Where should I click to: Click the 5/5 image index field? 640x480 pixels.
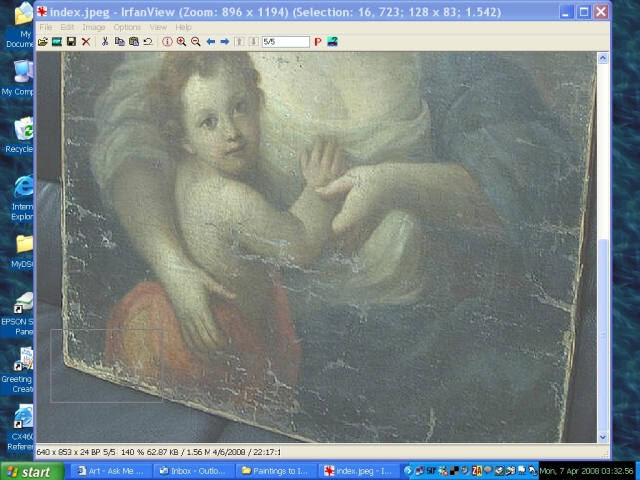286,42
